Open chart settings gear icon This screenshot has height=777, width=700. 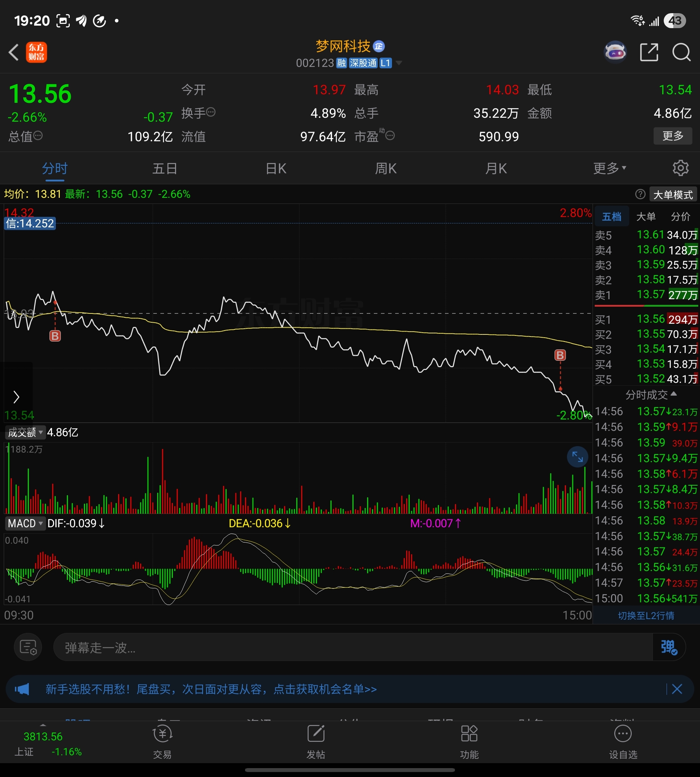point(680,168)
